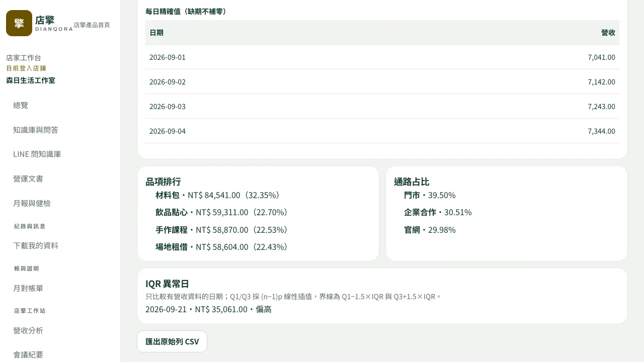
Task: Open 知識庫與問答 page
Action: point(36,130)
